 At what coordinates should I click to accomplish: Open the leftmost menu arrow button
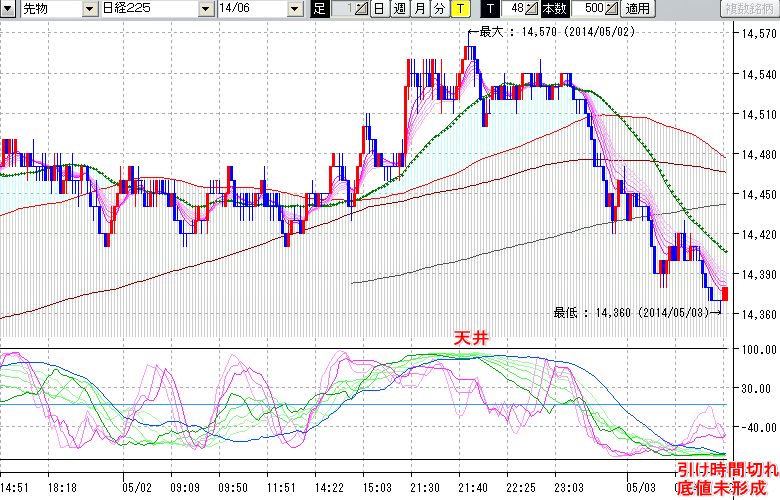click(x=9, y=9)
